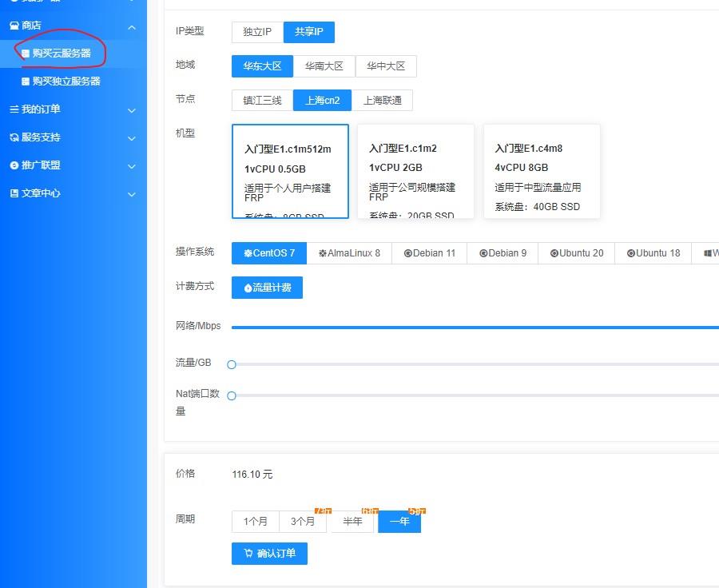Expand the 服务支持 menu chevron
Screen dimensions: 719x588
(132, 138)
